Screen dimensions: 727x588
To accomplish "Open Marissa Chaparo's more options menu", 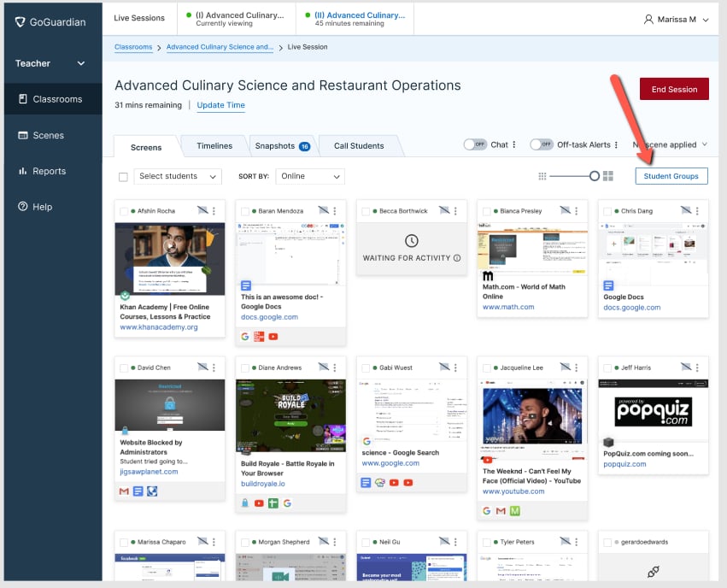I will click(214, 542).
